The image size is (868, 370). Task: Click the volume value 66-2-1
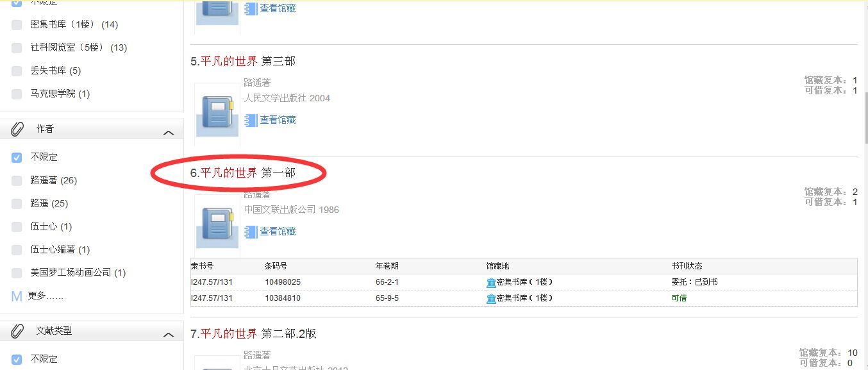pyautogui.click(x=387, y=282)
